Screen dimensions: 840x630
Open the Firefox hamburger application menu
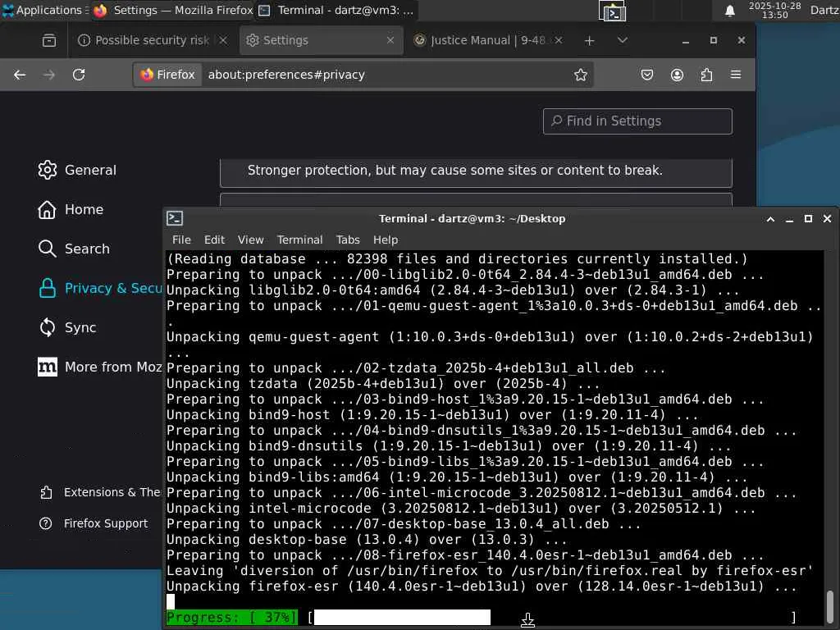pyautogui.click(x=736, y=75)
